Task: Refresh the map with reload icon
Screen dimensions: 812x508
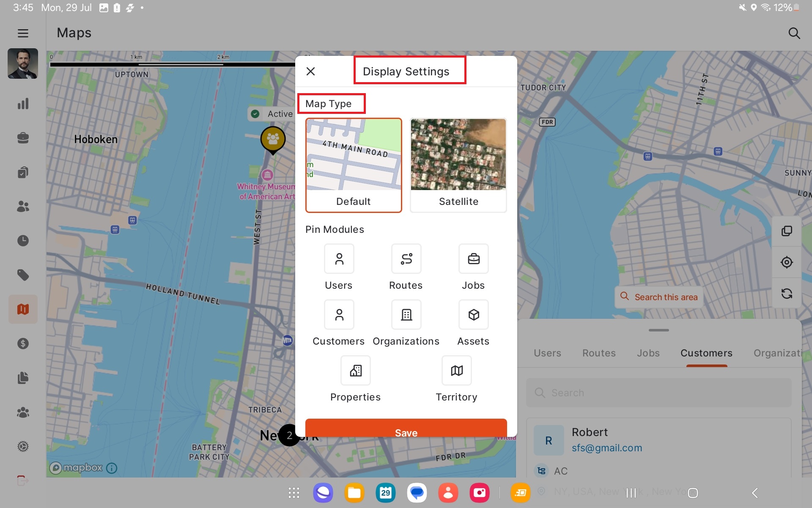Action: 786,293
